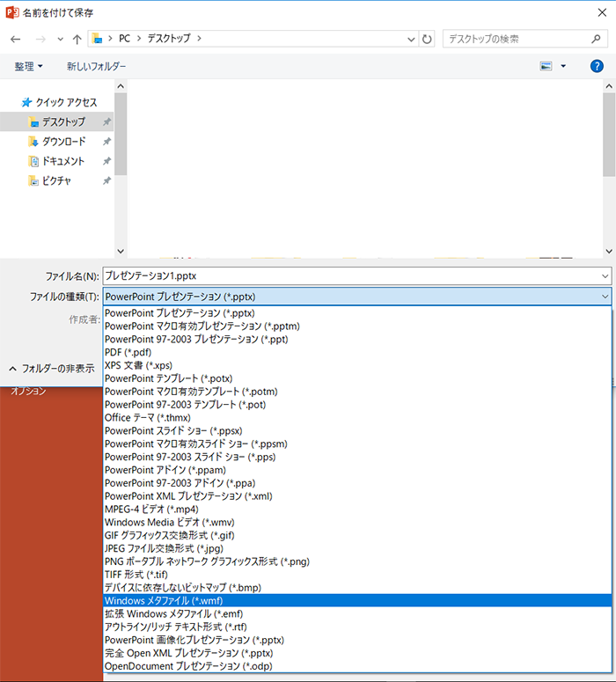Create a folder with 新しいフォルダー
The image size is (616, 682).
(96, 66)
